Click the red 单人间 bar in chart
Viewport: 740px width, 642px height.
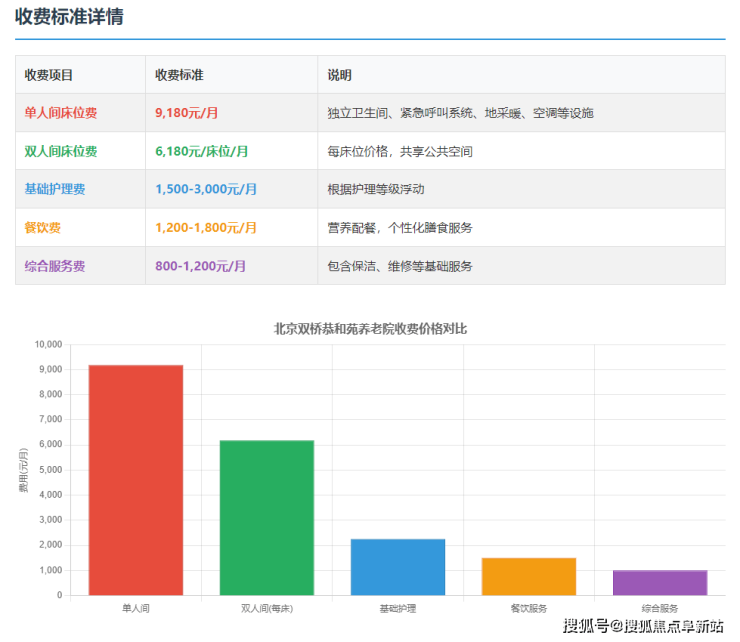point(136,480)
